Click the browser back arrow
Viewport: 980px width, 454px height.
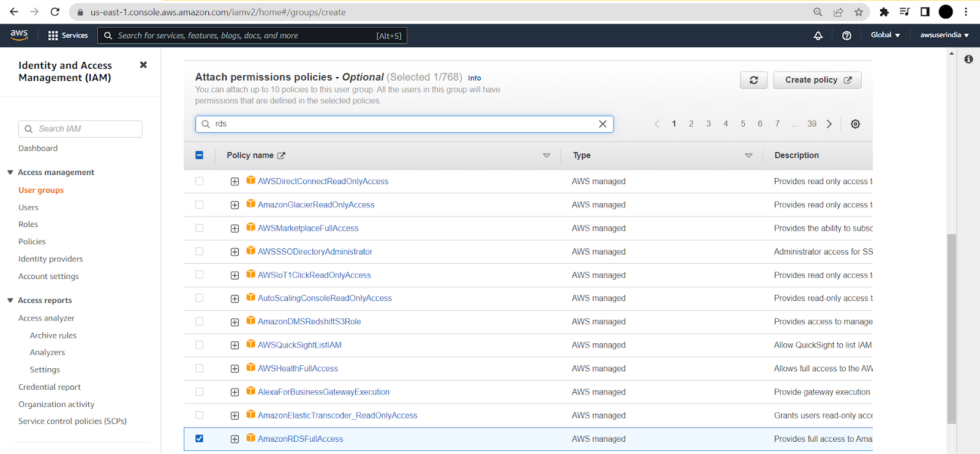pyautogui.click(x=14, y=12)
